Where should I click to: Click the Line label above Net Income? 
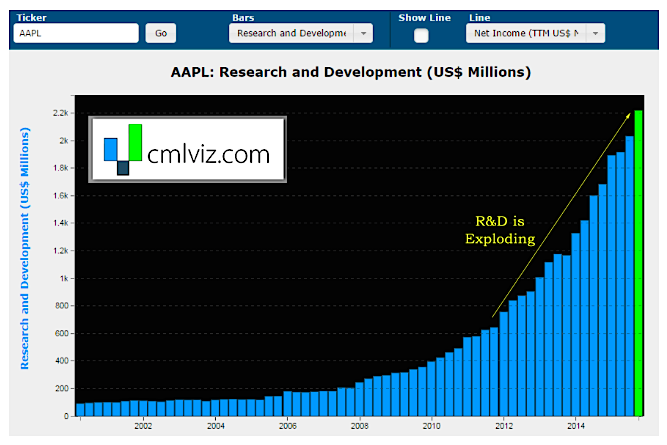[x=479, y=17]
